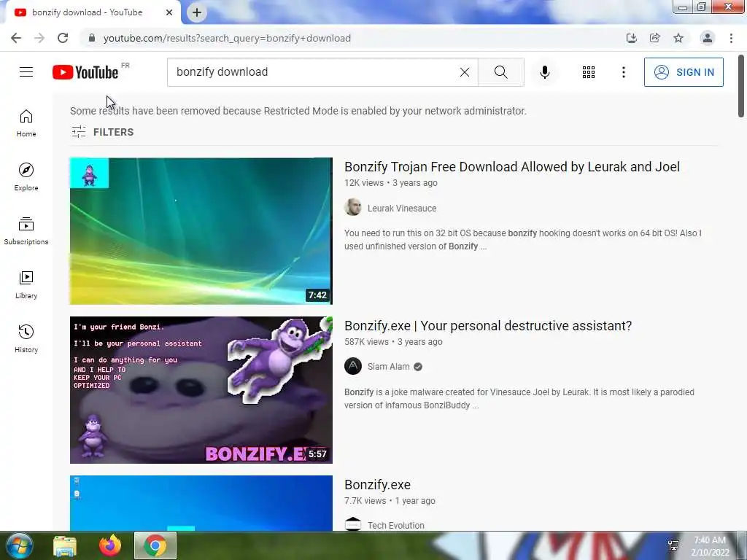Open the Windows Start menu
747x560 pixels.
(19, 545)
